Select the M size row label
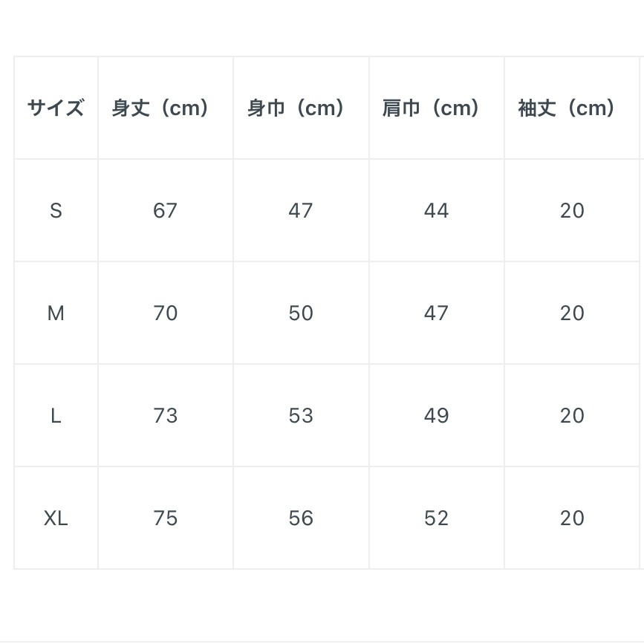 (56, 313)
